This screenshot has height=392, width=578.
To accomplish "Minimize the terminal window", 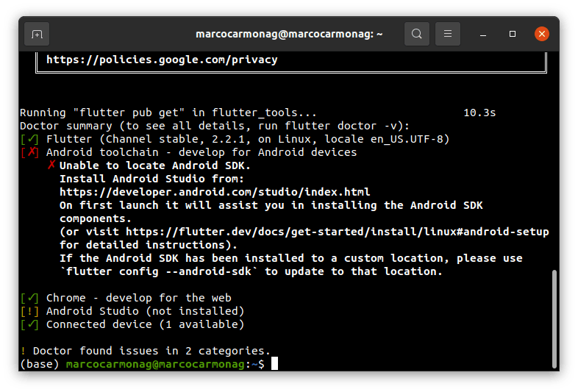I will click(485, 34).
